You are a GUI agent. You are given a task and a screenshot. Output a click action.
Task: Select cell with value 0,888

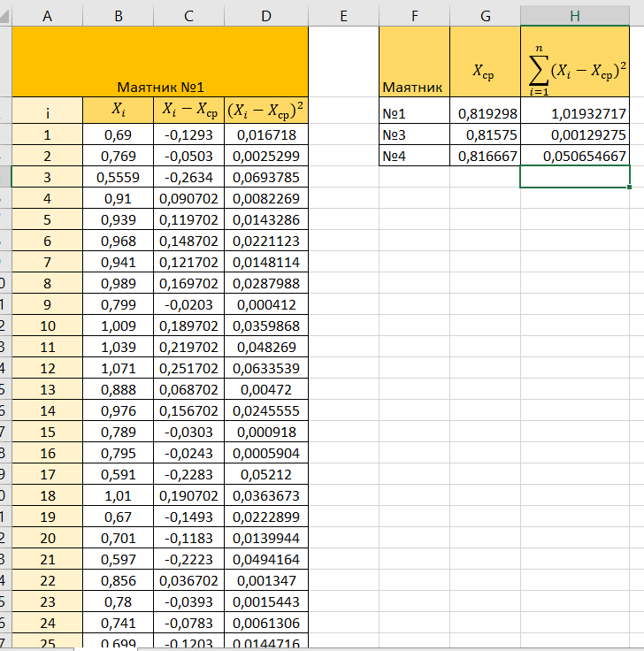[x=119, y=389]
